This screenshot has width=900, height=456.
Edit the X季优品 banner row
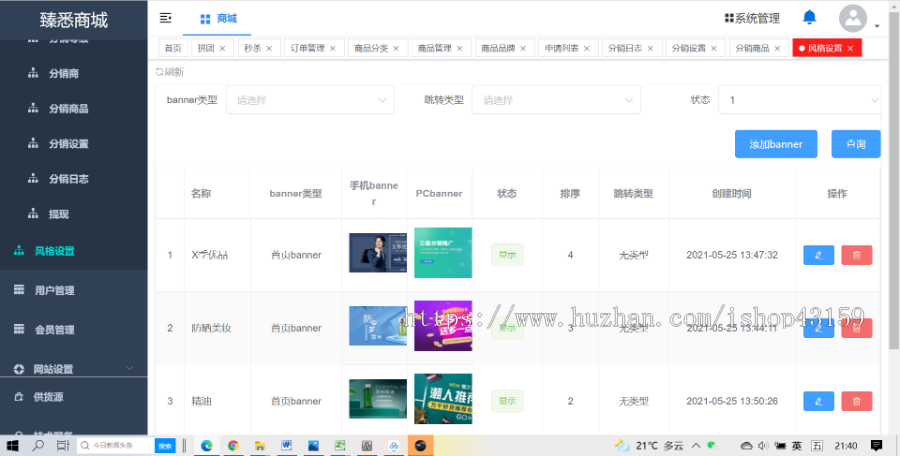pos(818,255)
